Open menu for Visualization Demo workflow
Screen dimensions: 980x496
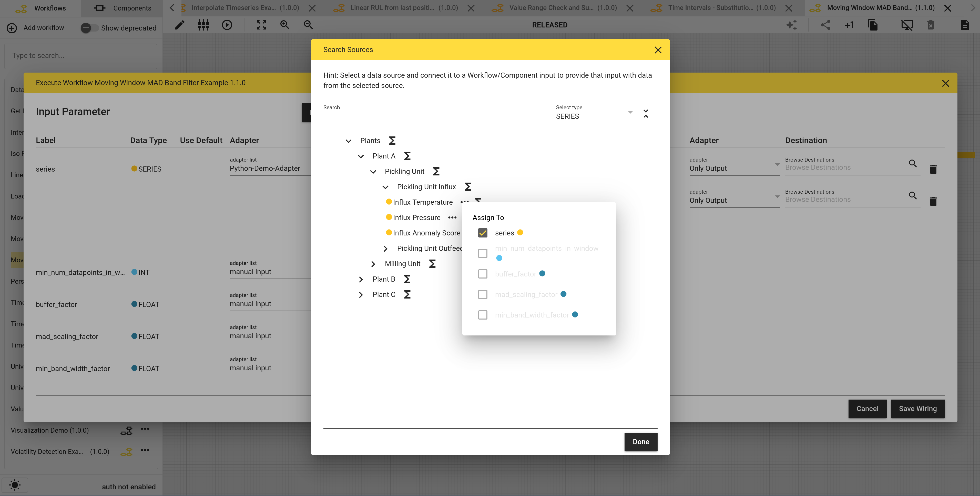point(145,429)
